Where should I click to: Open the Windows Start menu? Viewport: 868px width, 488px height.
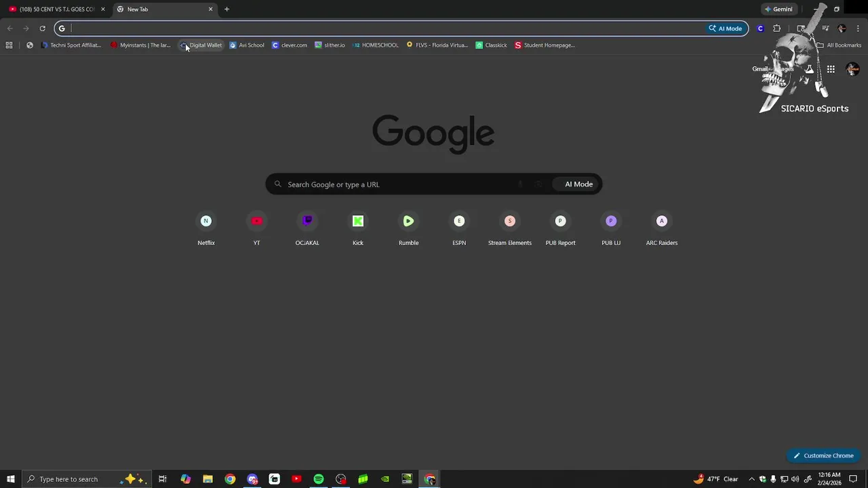pyautogui.click(x=11, y=479)
